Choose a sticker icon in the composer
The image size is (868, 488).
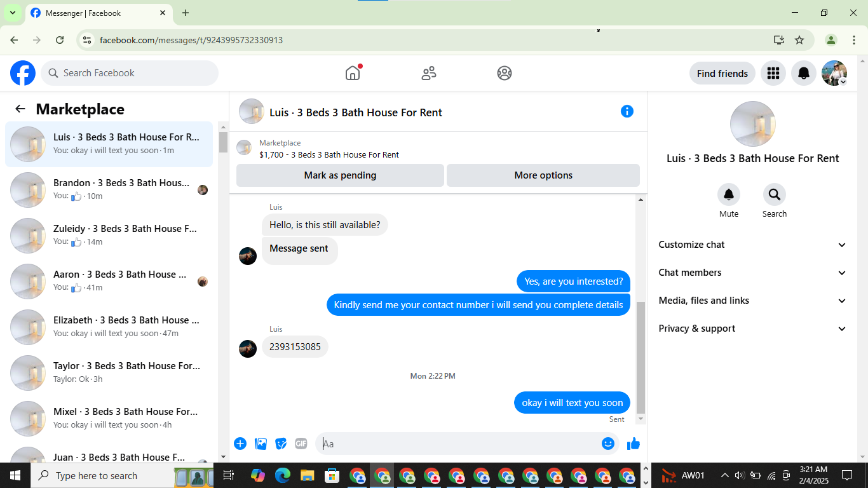click(x=281, y=444)
